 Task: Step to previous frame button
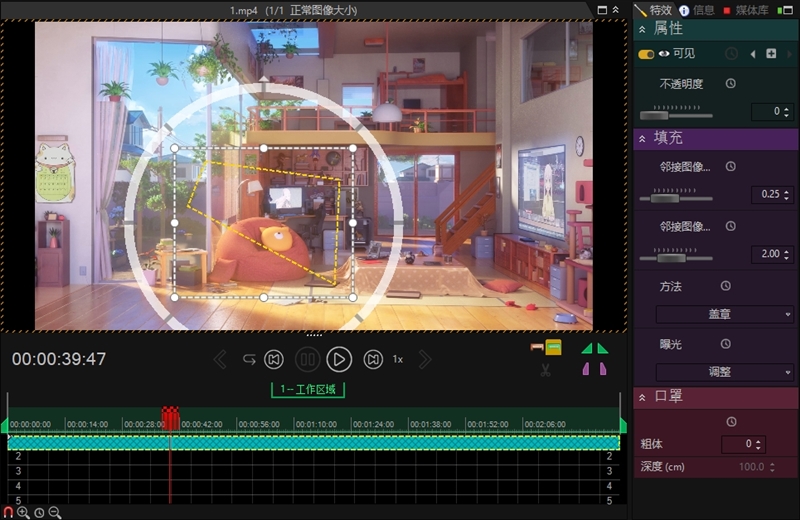pos(274,360)
